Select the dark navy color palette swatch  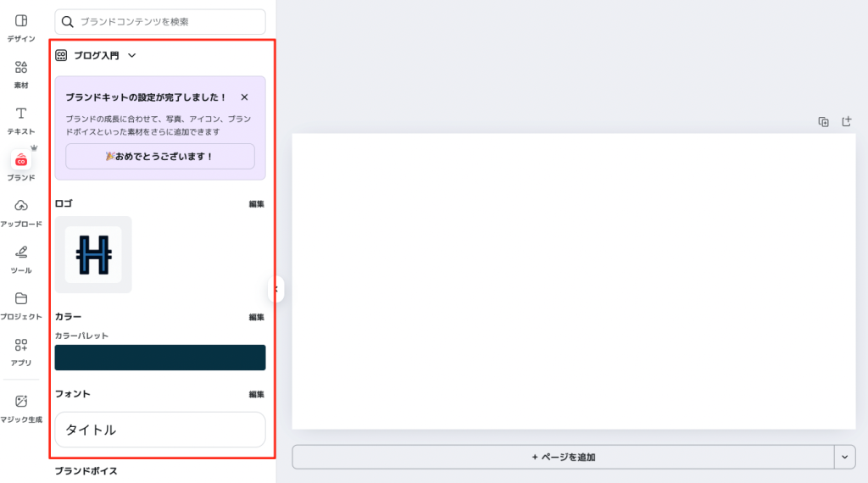pyautogui.click(x=159, y=358)
